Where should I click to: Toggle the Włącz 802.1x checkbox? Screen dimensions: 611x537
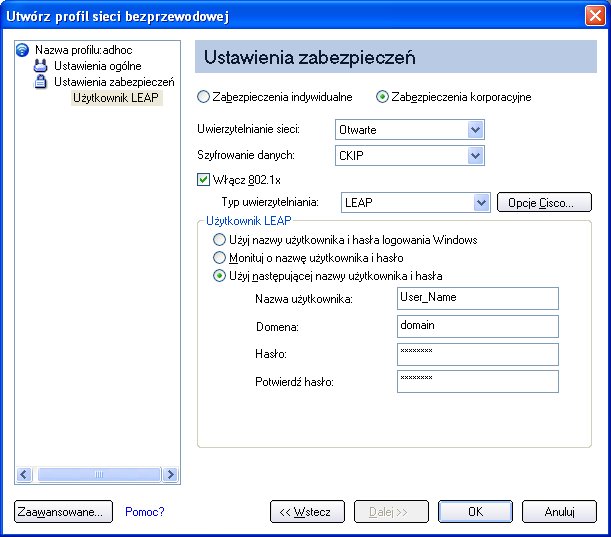point(203,180)
